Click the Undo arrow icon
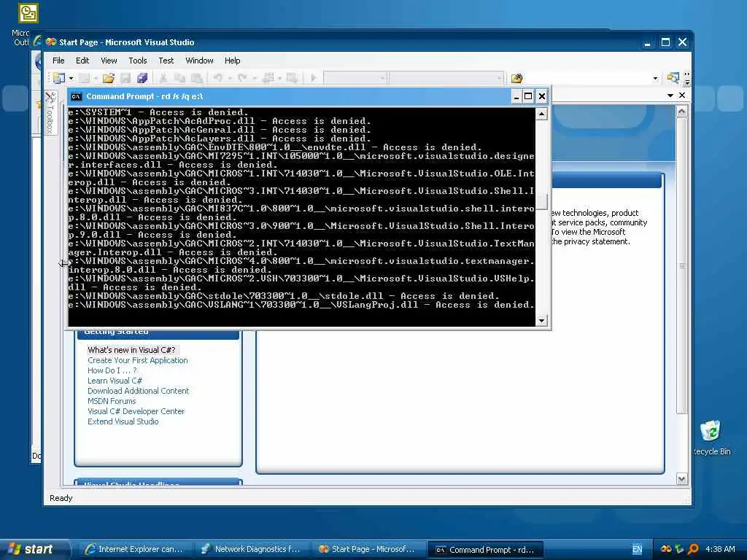 click(x=217, y=78)
